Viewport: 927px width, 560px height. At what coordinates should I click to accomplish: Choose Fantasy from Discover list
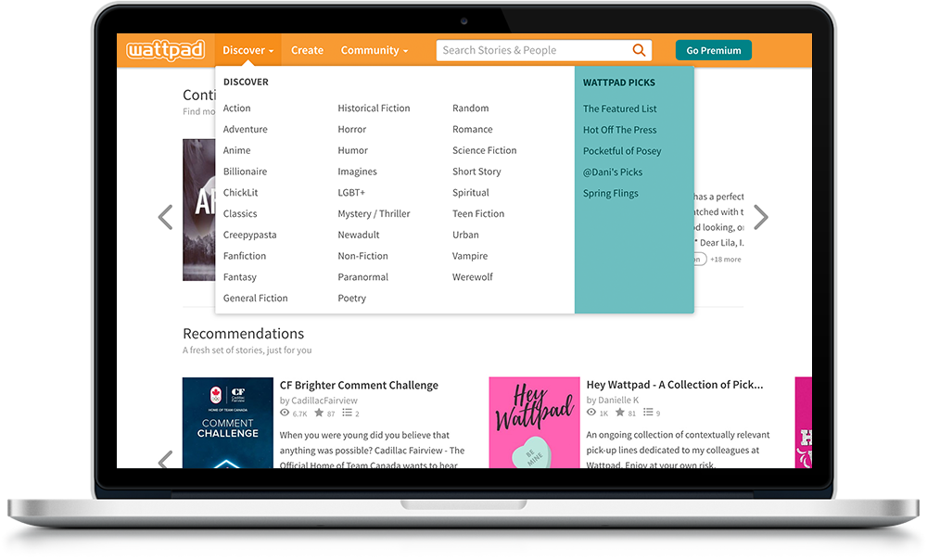coord(239,277)
